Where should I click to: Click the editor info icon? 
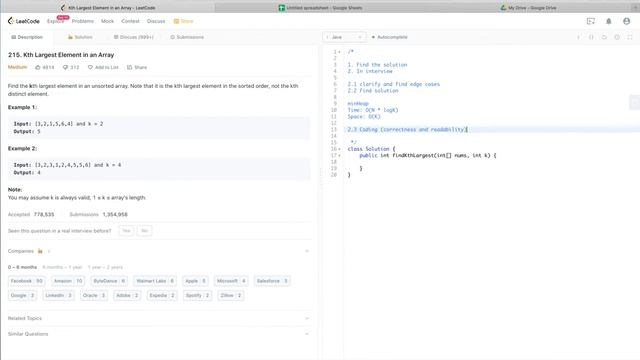tap(578, 37)
